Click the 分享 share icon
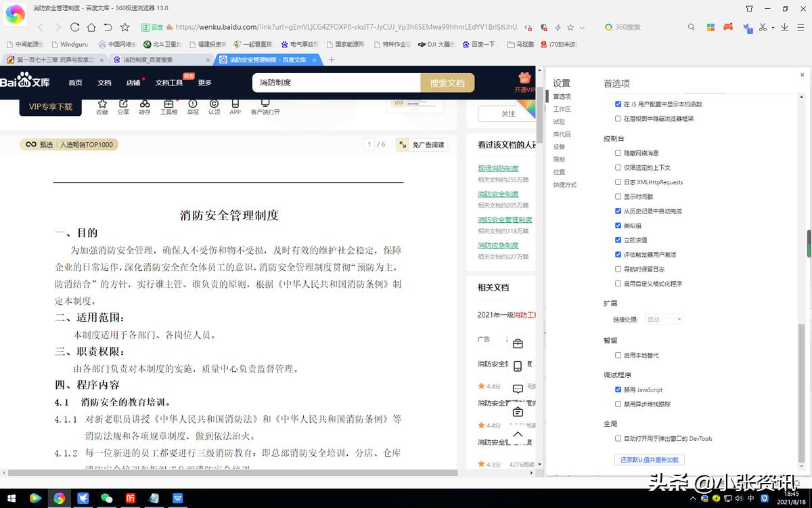This screenshot has width=812, height=508. [x=124, y=104]
